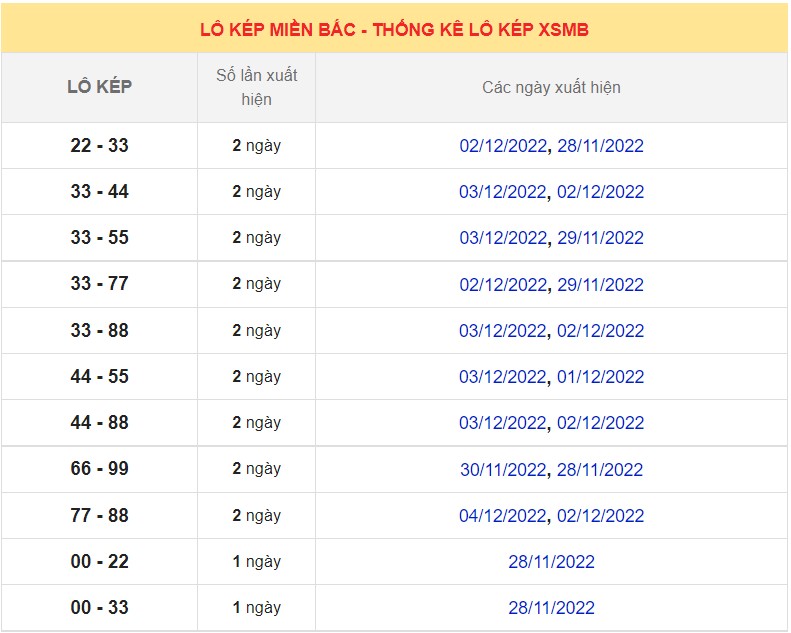Viewport: 791px width, 633px height.
Task: Click the 'Các ngày xuất hiện' column header
Action: (551, 87)
